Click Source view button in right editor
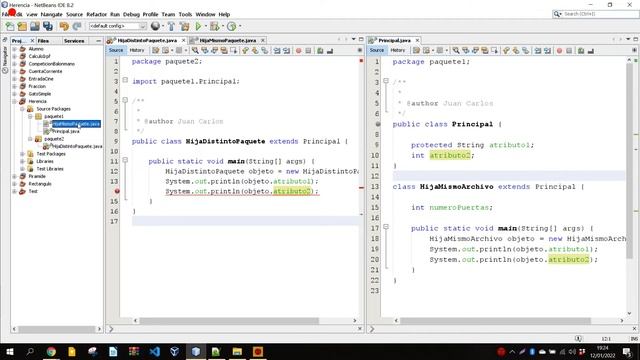Screen dimensions: 640x360 click(377, 50)
